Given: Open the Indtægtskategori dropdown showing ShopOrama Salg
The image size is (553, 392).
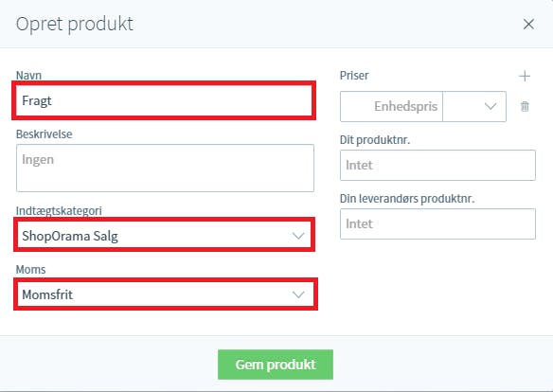Looking at the screenshot, I should tap(165, 235).
